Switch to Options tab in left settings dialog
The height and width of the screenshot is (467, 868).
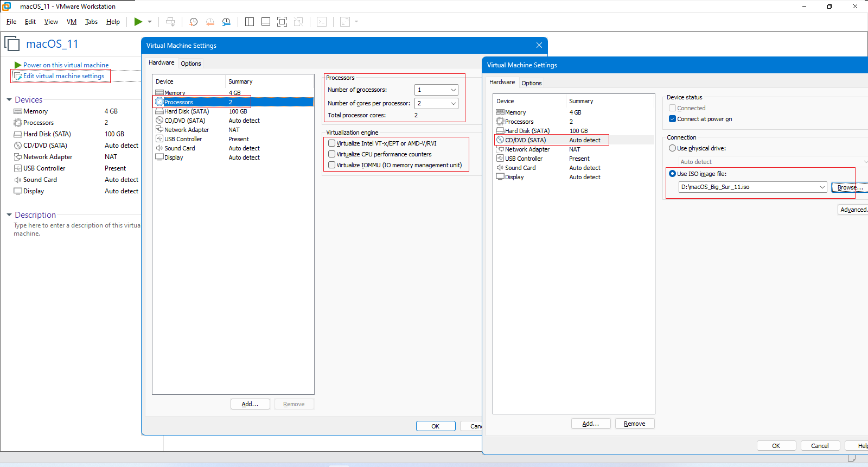pos(191,64)
